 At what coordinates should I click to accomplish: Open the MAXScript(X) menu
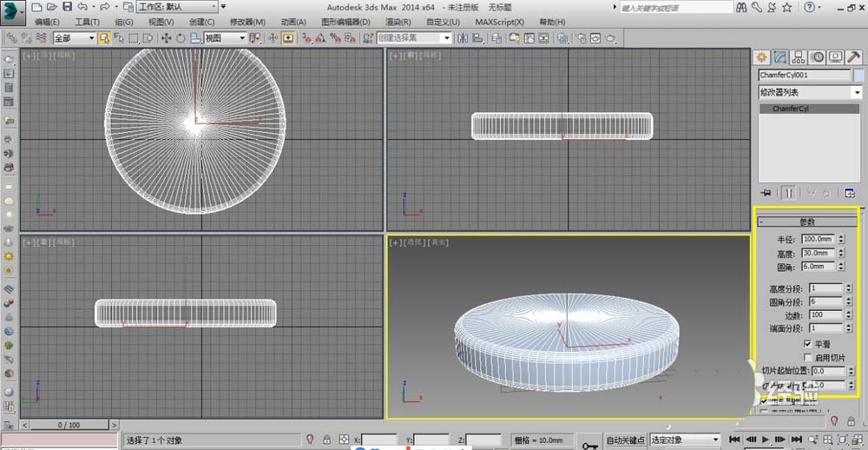(499, 23)
